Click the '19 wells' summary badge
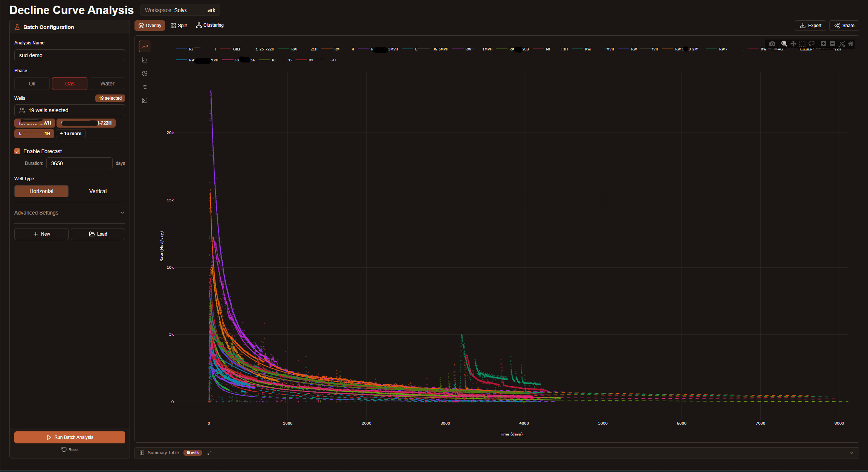 coord(193,453)
